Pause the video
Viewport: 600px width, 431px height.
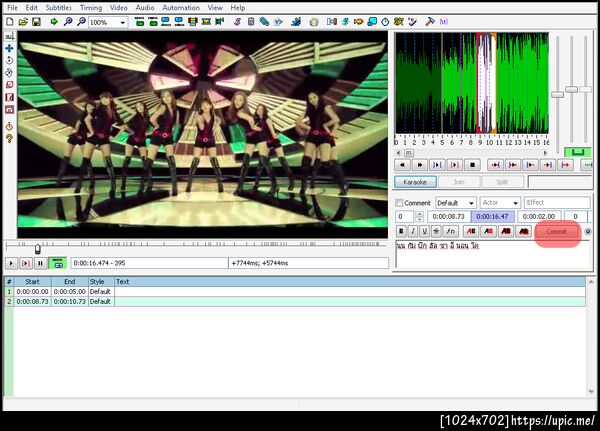click(40, 263)
